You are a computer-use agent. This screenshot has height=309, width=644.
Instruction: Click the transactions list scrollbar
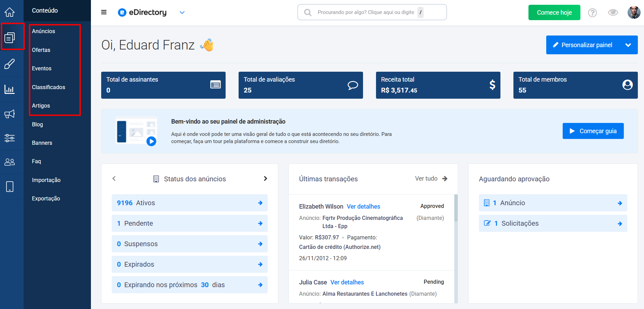(x=456, y=208)
